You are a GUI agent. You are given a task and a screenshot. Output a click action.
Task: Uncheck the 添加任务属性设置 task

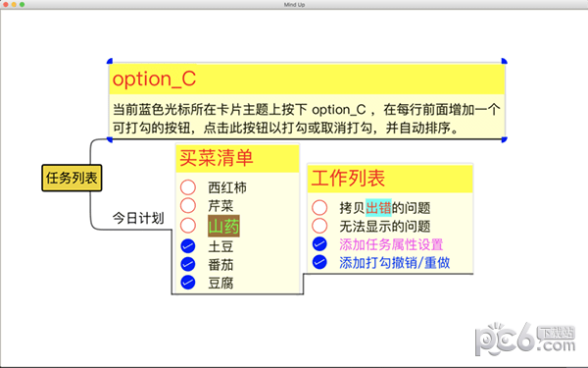(319, 244)
